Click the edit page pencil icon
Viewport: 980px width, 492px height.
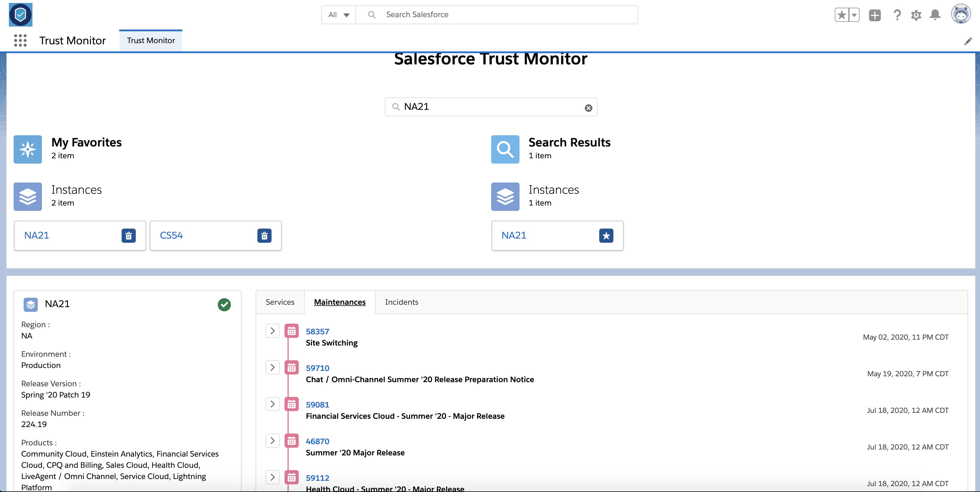point(968,41)
